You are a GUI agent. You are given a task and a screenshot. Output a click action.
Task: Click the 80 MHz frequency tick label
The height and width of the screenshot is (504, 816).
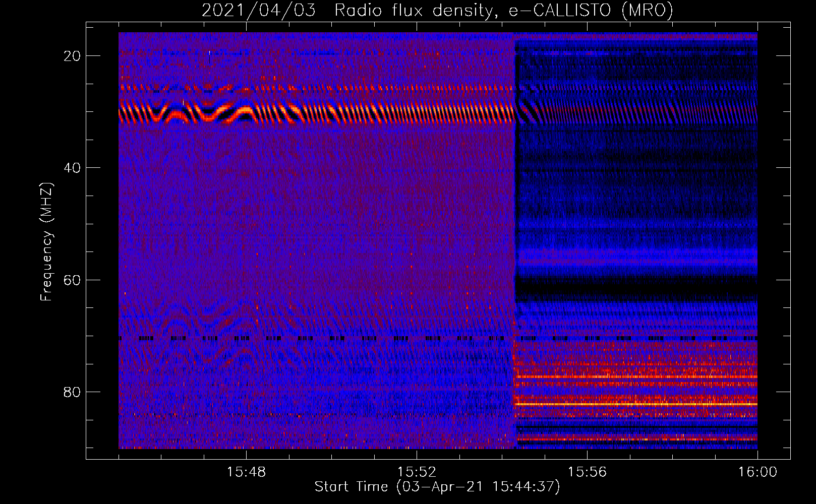pyautogui.click(x=72, y=392)
